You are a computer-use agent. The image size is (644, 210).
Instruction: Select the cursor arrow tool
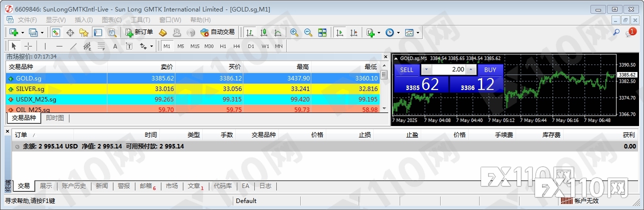coord(14,46)
